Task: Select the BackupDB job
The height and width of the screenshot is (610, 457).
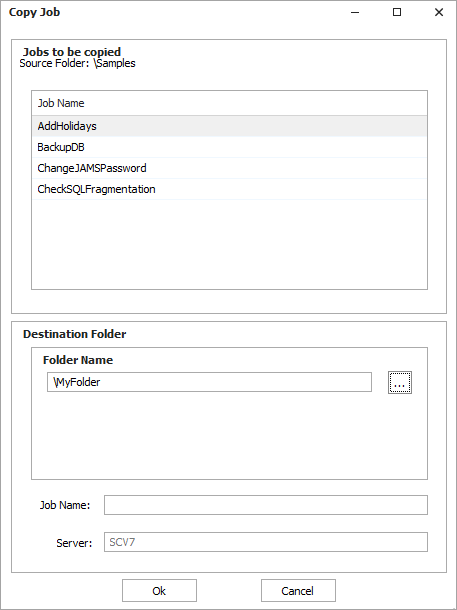Action: pos(229,147)
